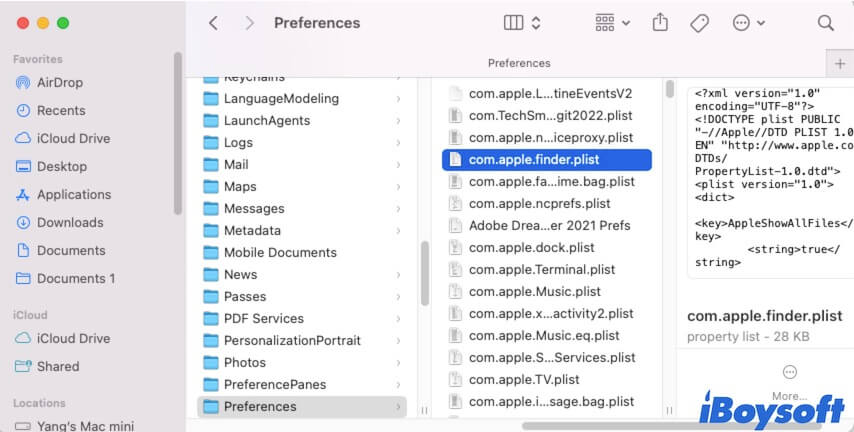Open the Search magnifier icon
Viewport: 854px width, 432px height.
click(x=825, y=22)
